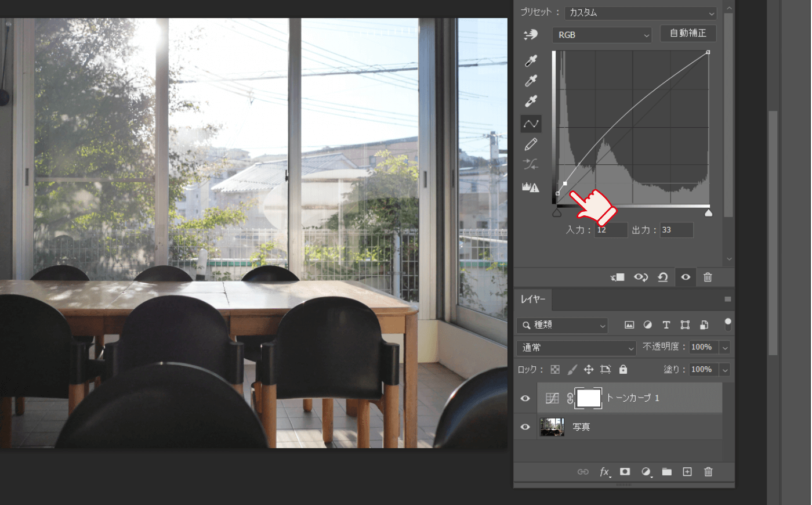The width and height of the screenshot is (812, 505).
Task: Click the layer name トーンカーブ 1
Action: [633, 398]
